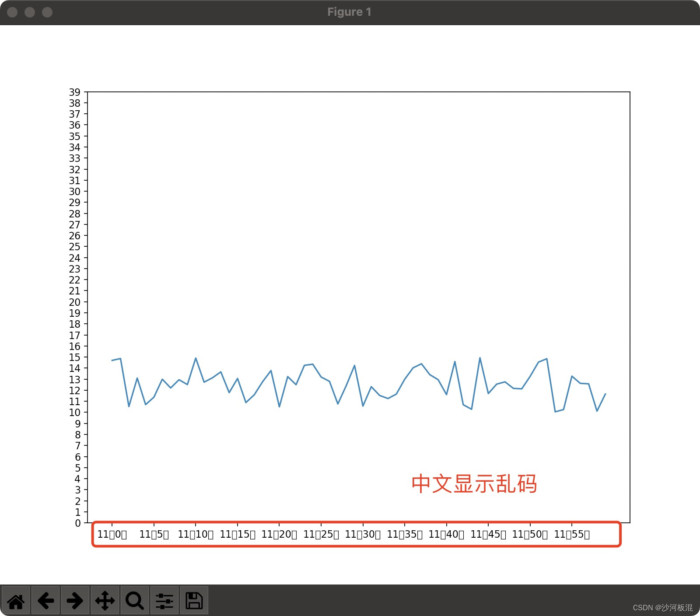Select the Pan tool with four-arrow icon
The image size is (700, 616).
pos(105,601)
